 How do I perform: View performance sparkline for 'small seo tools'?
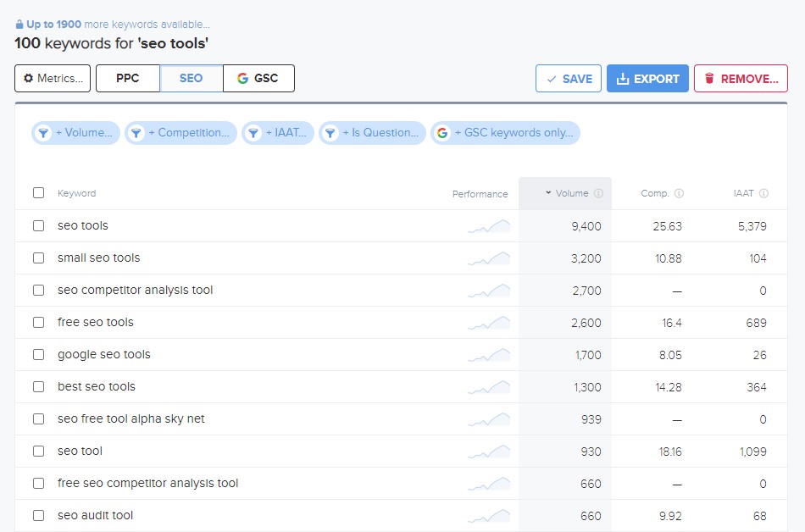pyautogui.click(x=489, y=258)
